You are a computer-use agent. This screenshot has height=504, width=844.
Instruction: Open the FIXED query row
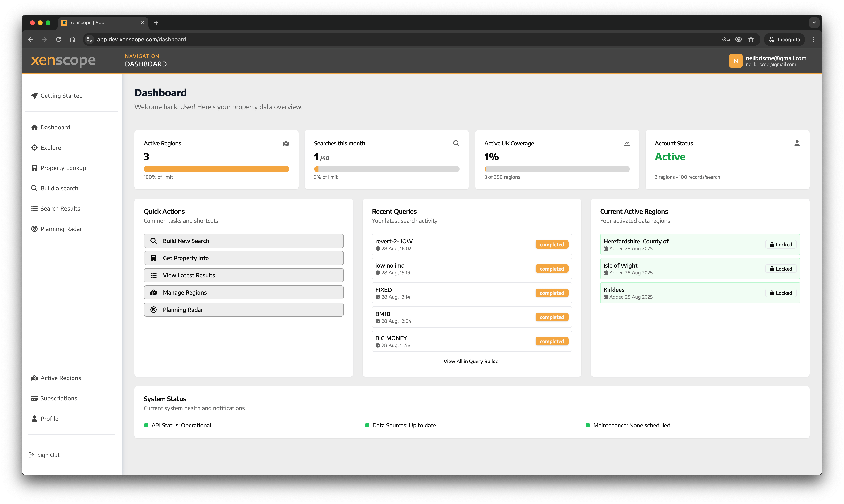[472, 293]
